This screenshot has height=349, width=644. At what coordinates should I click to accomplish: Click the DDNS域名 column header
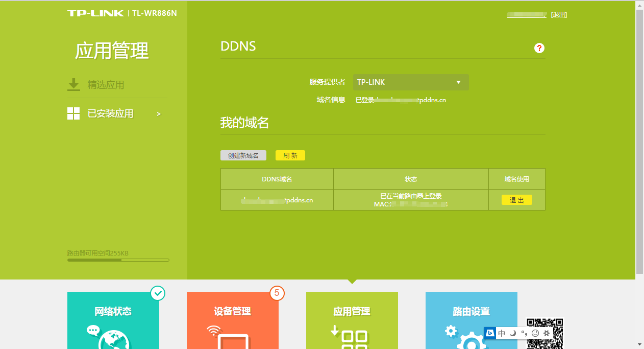pos(277,179)
